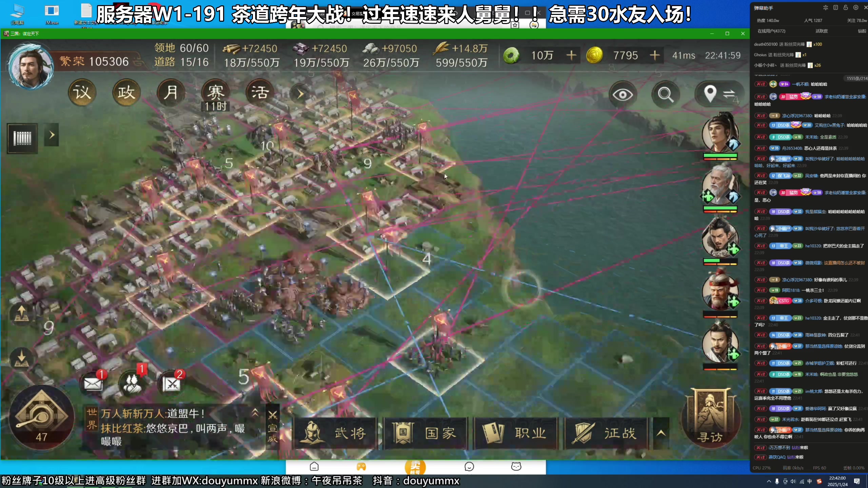Toggle 中 input method indicator
This screenshot has width=868, height=488.
(x=810, y=481)
